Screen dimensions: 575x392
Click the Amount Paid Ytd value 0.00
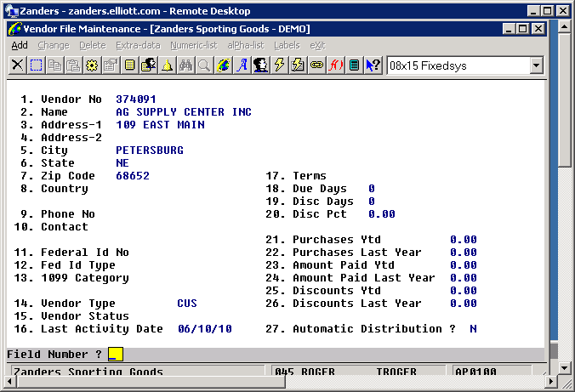point(464,264)
